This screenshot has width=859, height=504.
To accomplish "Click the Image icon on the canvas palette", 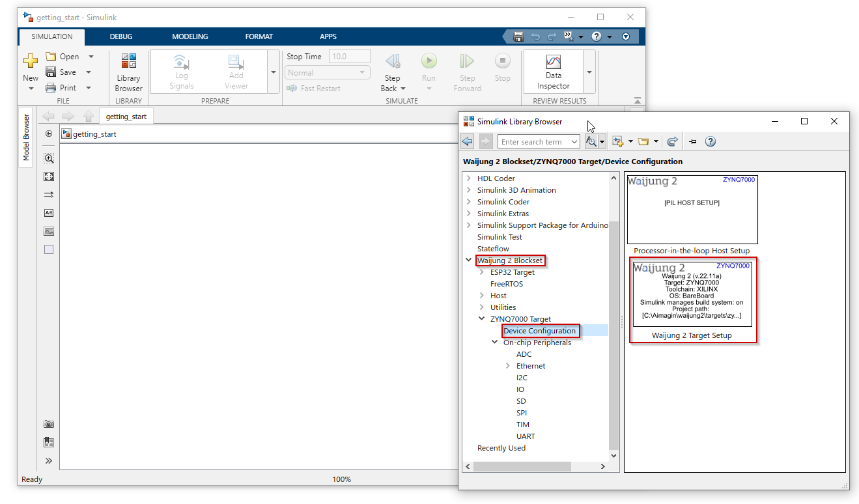I will point(49,231).
